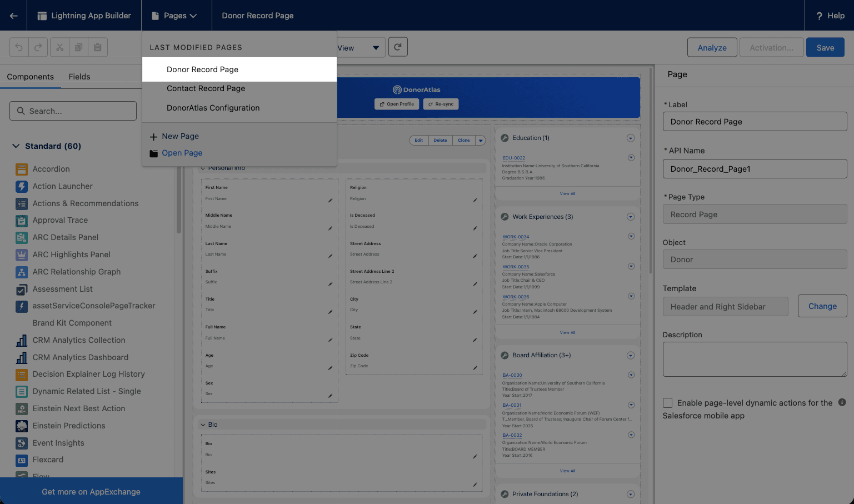Open the Work Experiences panel chevron menu
Image resolution: width=854 pixels, height=504 pixels.
coord(631,217)
